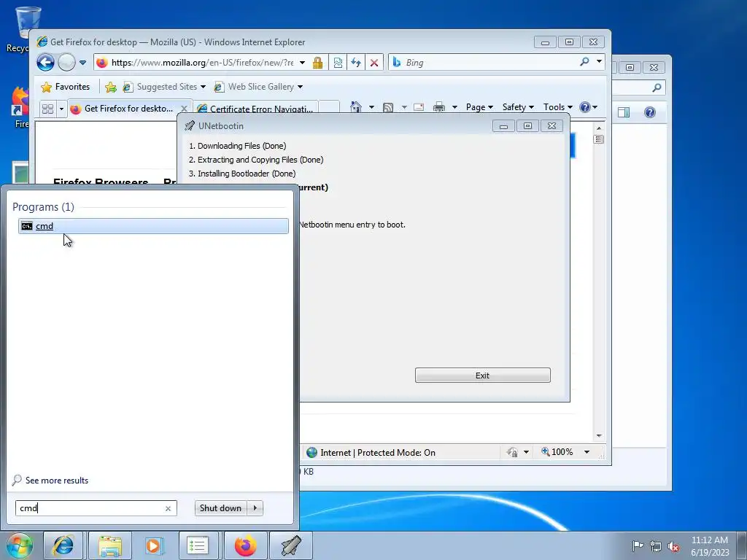Click the background window help icon

click(x=650, y=112)
